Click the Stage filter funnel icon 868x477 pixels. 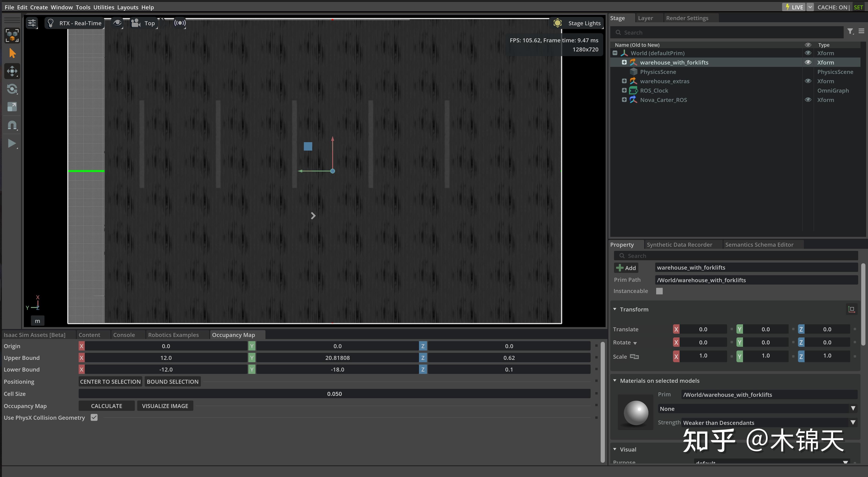pos(850,31)
